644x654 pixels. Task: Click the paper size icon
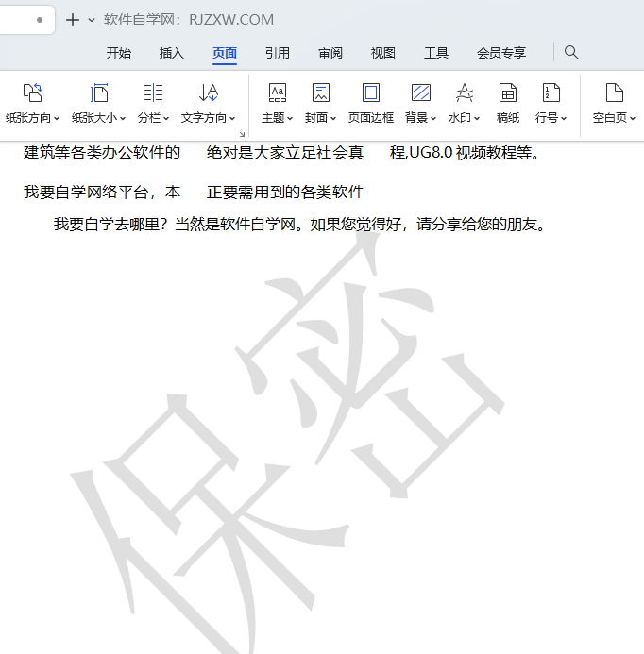[x=99, y=92]
